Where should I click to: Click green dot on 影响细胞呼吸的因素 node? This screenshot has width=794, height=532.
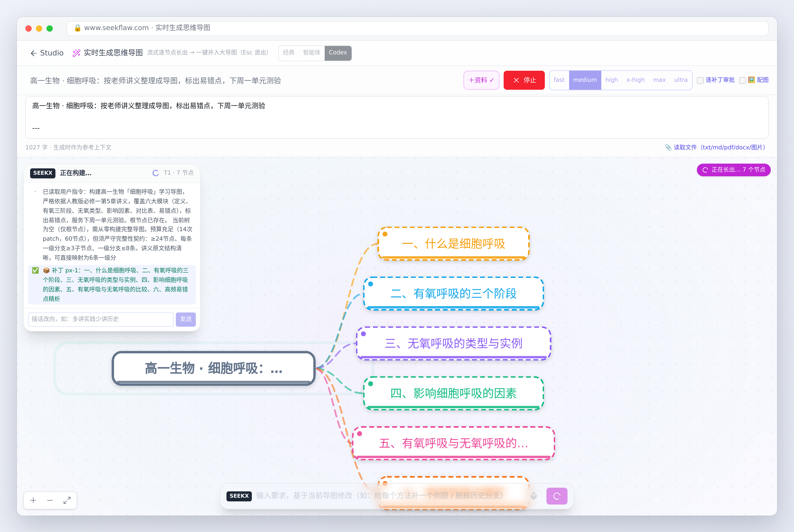(x=371, y=383)
